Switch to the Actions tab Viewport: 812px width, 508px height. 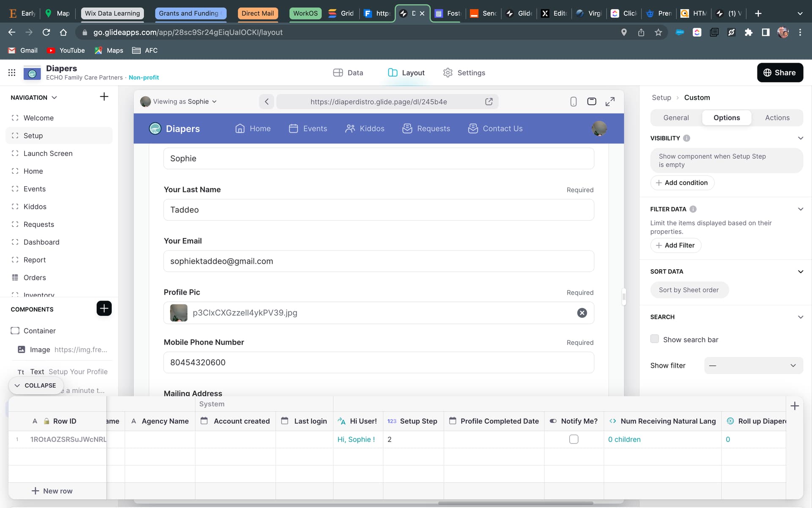pyautogui.click(x=777, y=118)
